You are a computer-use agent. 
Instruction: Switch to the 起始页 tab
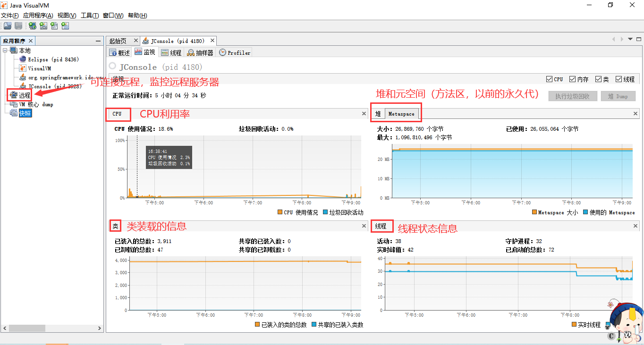pyautogui.click(x=118, y=41)
